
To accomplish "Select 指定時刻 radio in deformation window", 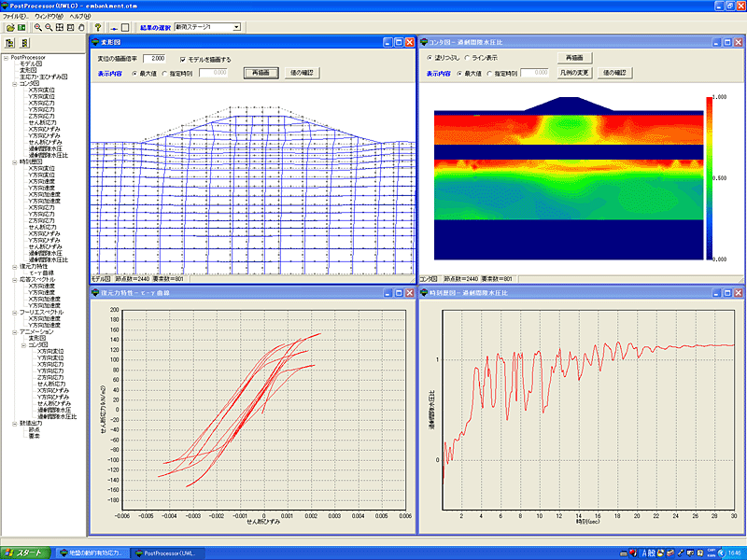I will (166, 72).
